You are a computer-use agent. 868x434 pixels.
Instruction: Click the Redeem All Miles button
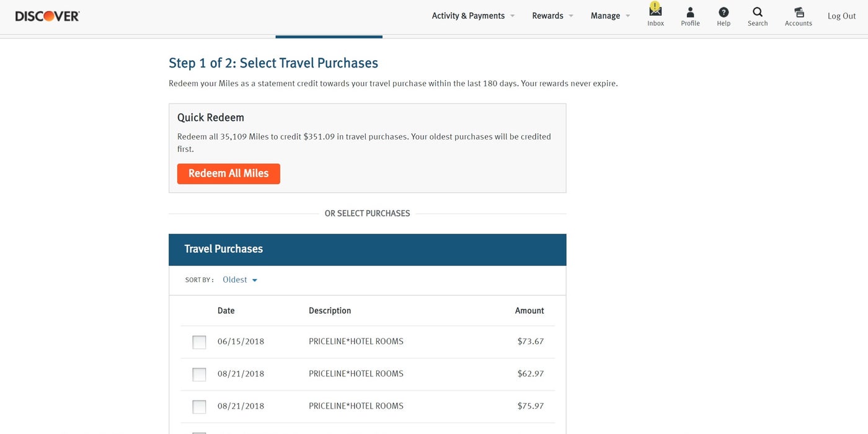[228, 174]
